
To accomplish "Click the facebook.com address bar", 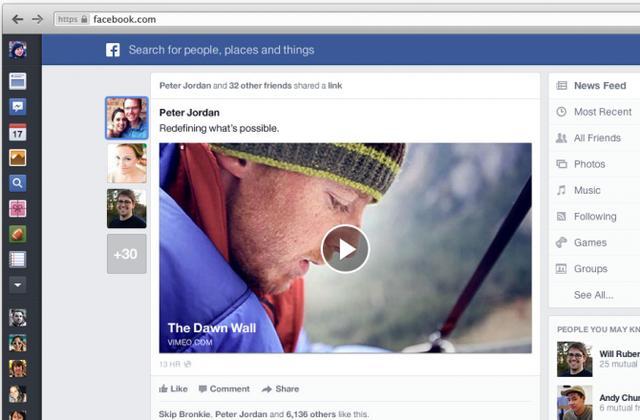I will 347,19.
